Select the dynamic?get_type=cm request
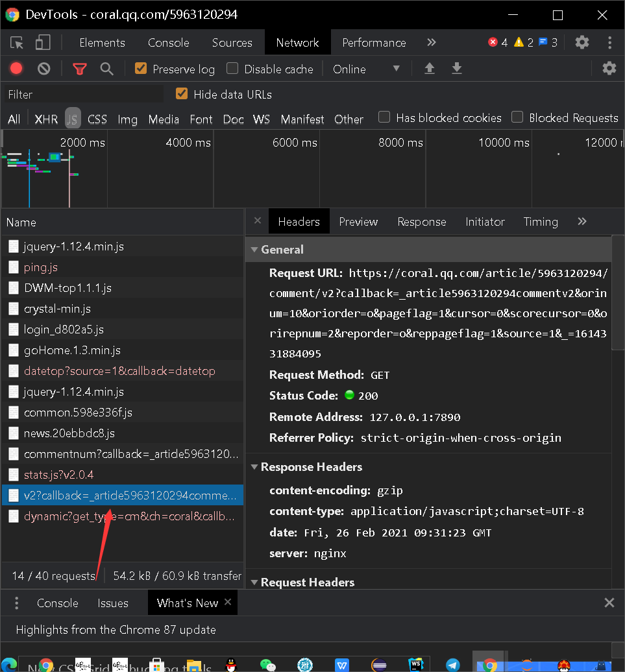The height and width of the screenshot is (672, 625). click(x=123, y=516)
